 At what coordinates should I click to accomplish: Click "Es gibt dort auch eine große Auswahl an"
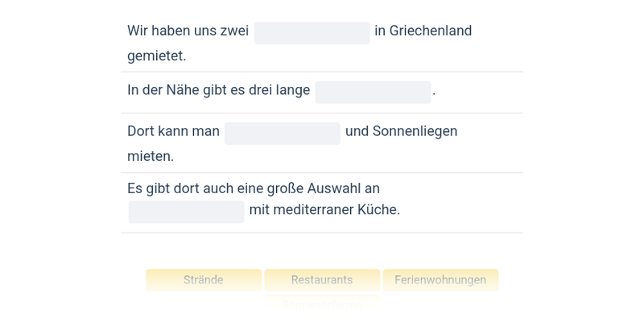(254, 188)
